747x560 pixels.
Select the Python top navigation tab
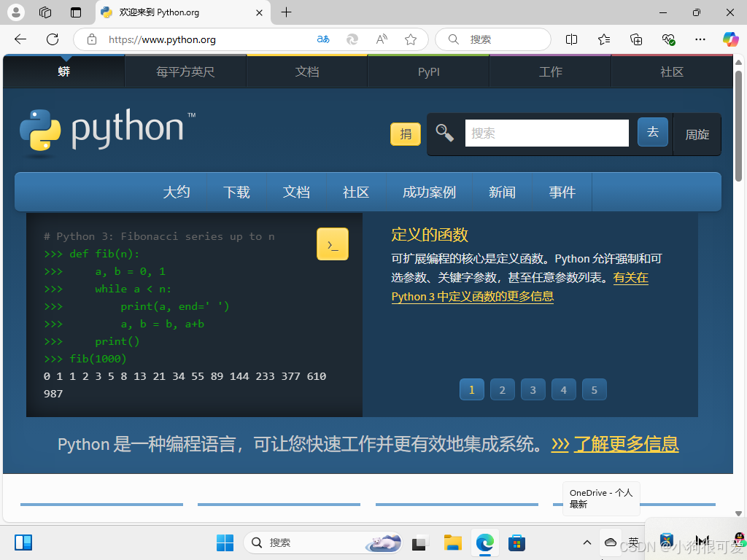[x=64, y=72]
